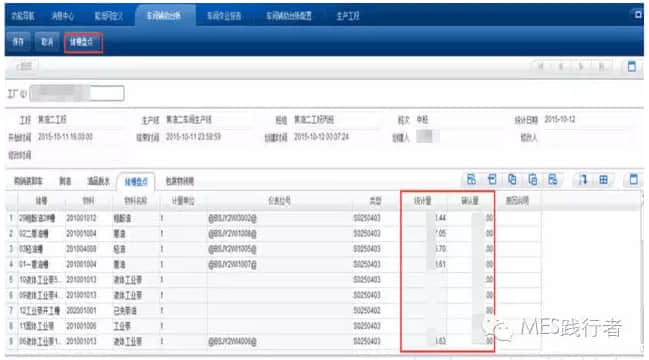Click the sort arrows icon in grid toolbar
The image size is (649, 360).
tap(583, 180)
